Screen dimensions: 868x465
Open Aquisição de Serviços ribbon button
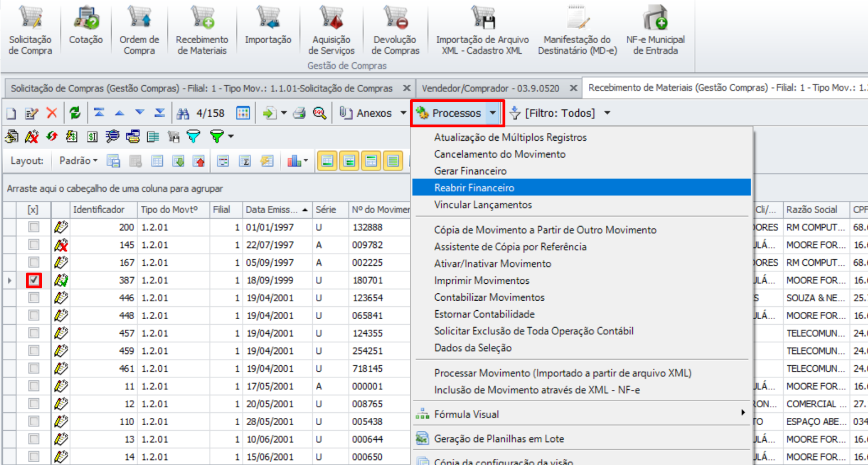(x=331, y=30)
